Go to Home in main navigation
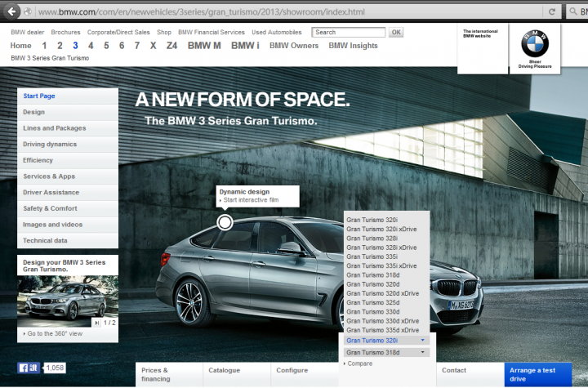Image resolution: width=588 pixels, height=388 pixels. (20, 46)
